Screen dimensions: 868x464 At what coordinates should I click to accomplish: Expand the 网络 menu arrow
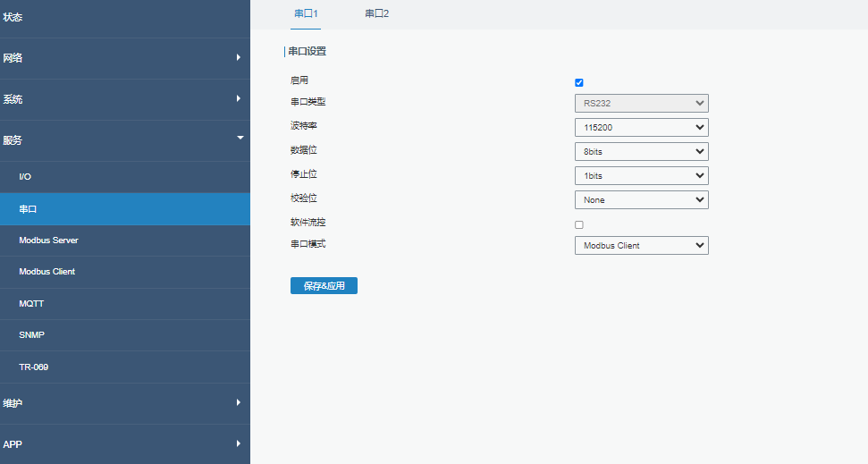point(239,58)
